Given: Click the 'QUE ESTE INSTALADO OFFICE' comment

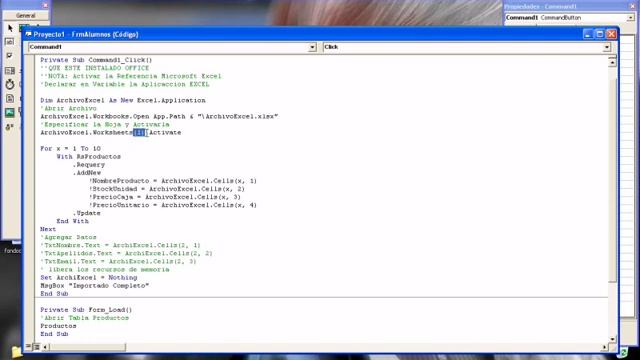Looking at the screenshot, I should tap(95, 68).
